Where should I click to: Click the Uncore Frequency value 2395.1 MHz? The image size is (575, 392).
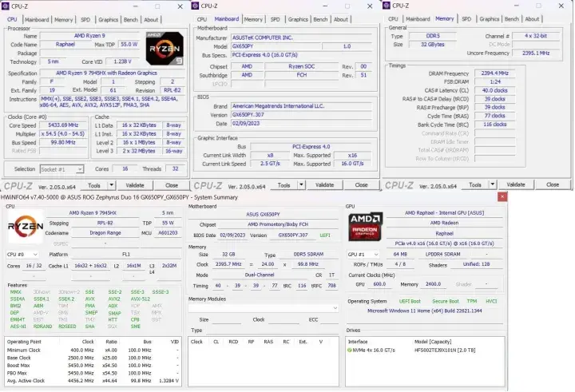[x=536, y=53]
